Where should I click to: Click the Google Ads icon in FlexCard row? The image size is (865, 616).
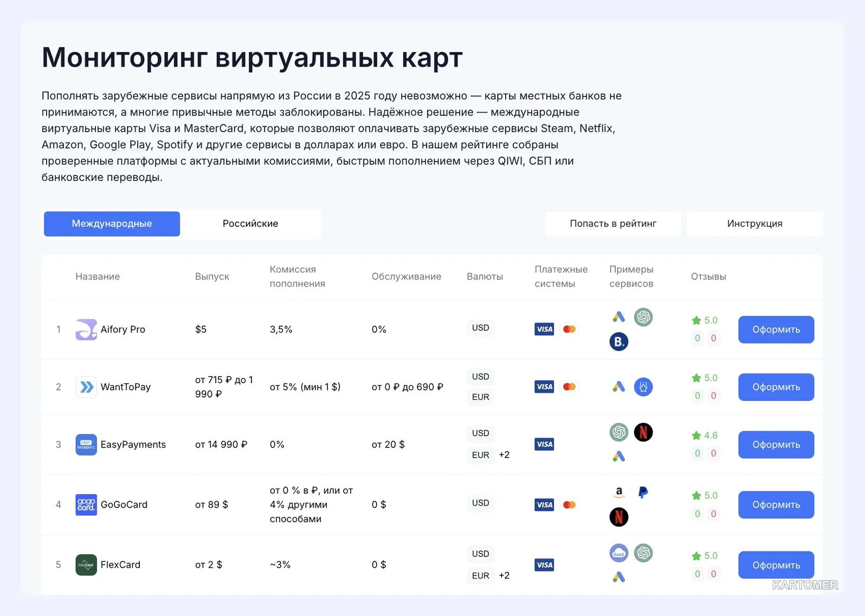[619, 578]
